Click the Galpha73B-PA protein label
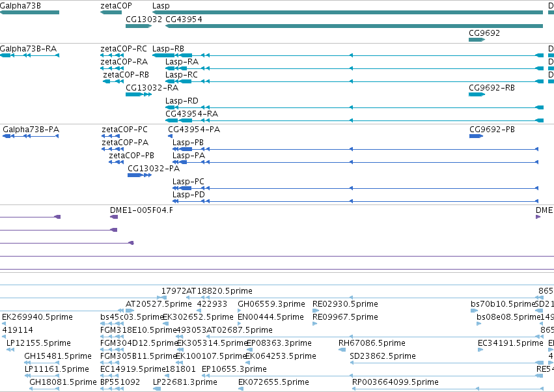 coord(31,130)
